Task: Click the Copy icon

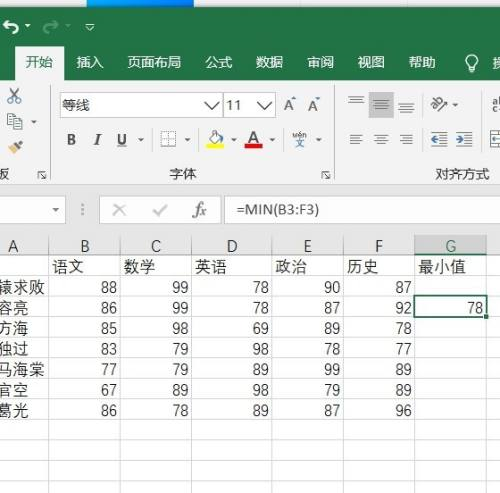Action: 15,121
